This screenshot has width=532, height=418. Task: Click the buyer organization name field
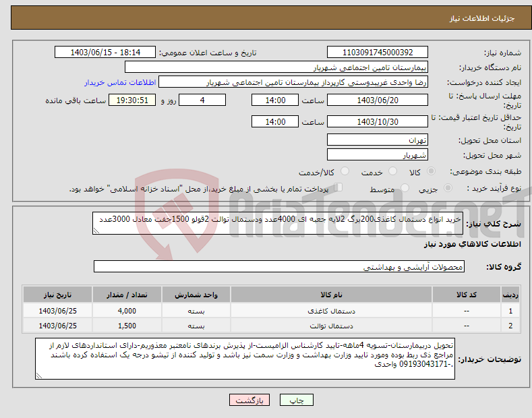point(276,67)
